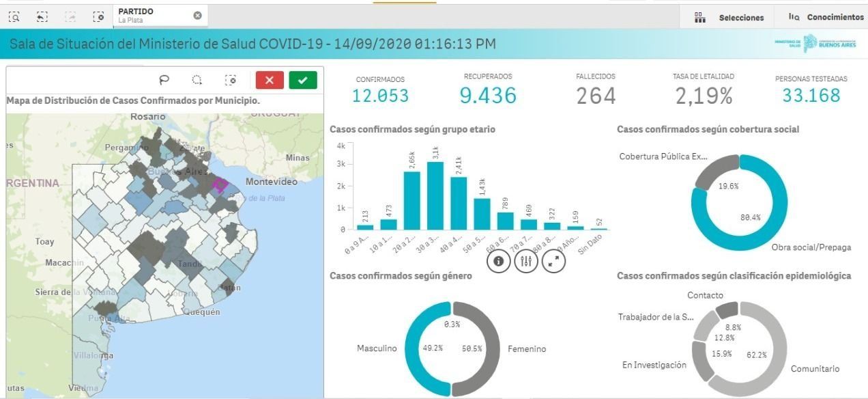Image resolution: width=868 pixels, height=399 pixels.
Task: Select the 30 a 39 age bar
Action: (x=435, y=195)
